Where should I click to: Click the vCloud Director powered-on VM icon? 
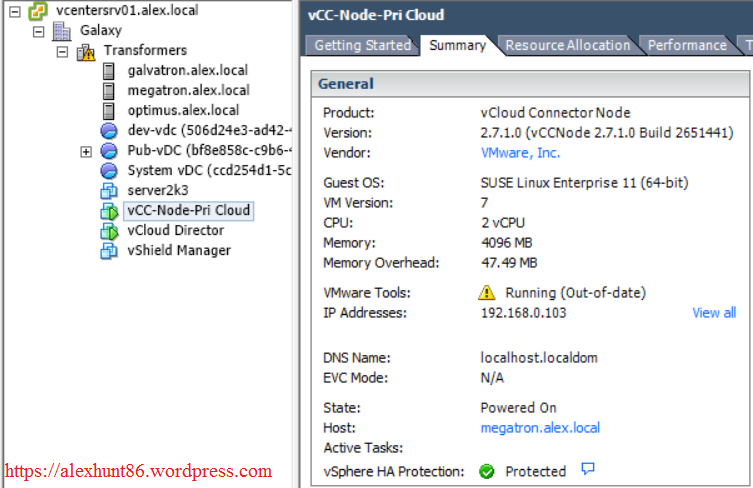109,231
